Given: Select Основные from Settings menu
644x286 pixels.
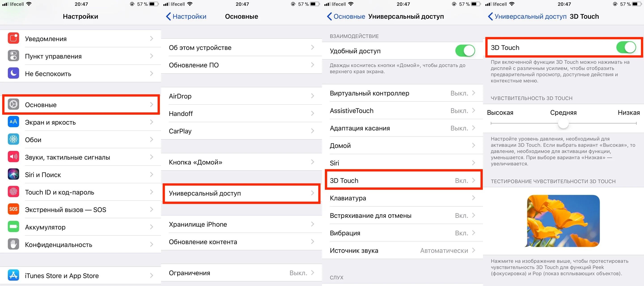Looking at the screenshot, I should [81, 104].
